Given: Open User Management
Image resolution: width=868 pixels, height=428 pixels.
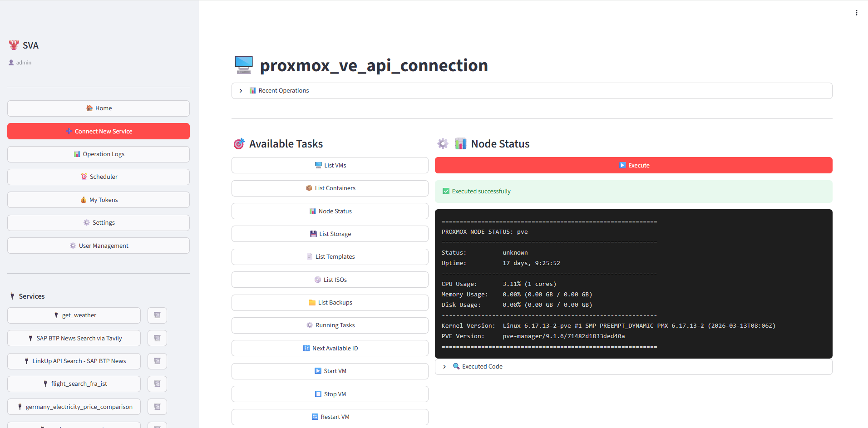Looking at the screenshot, I should [99, 246].
